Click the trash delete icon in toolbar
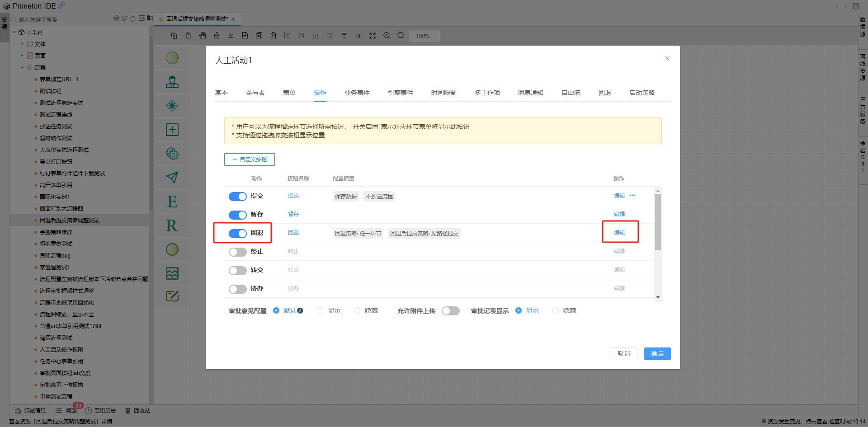The width and height of the screenshot is (868, 427). [273, 36]
